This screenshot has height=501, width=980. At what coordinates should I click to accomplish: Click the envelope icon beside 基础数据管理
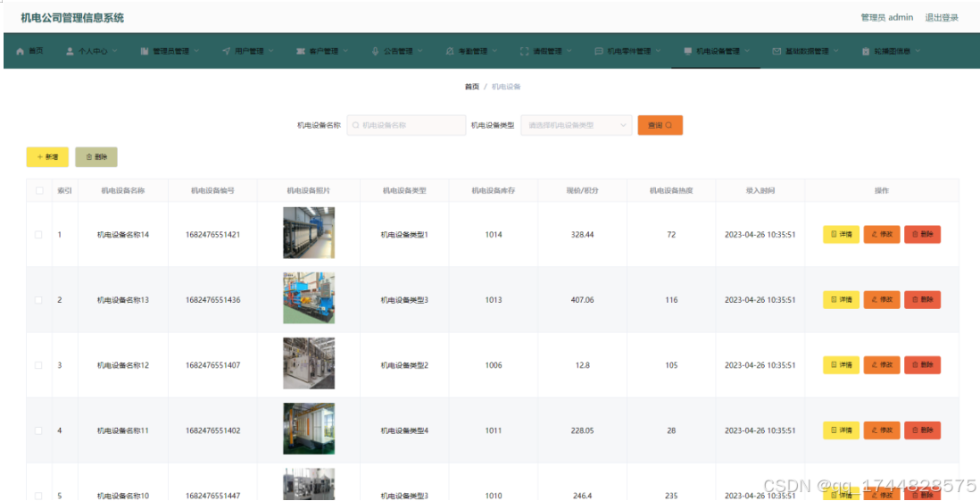point(777,51)
